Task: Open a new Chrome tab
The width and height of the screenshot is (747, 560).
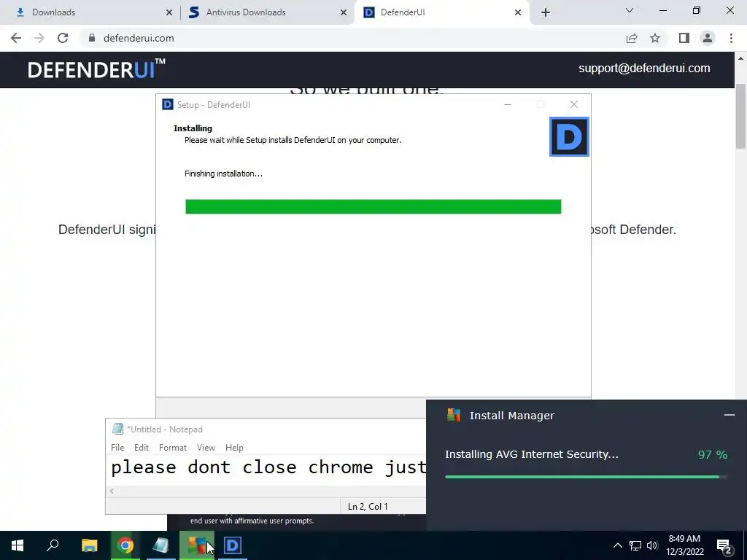Action: tap(546, 12)
